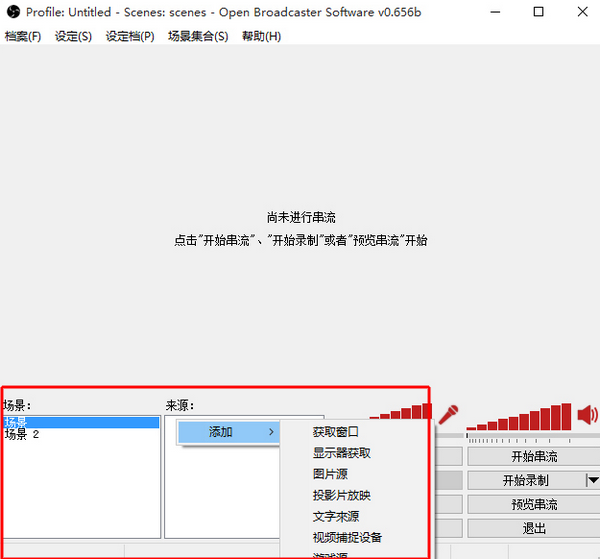Add a 图片源 image source
The image size is (600, 559).
(330, 474)
